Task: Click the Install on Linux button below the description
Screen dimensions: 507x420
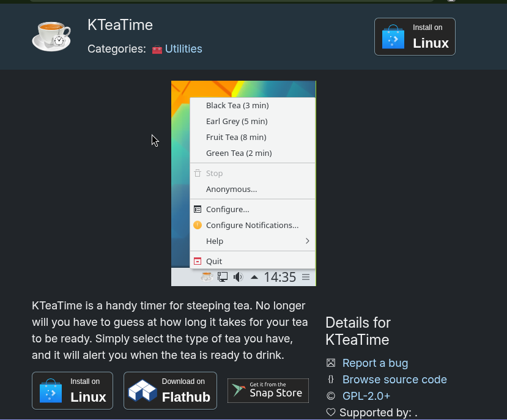Action: 72,391
